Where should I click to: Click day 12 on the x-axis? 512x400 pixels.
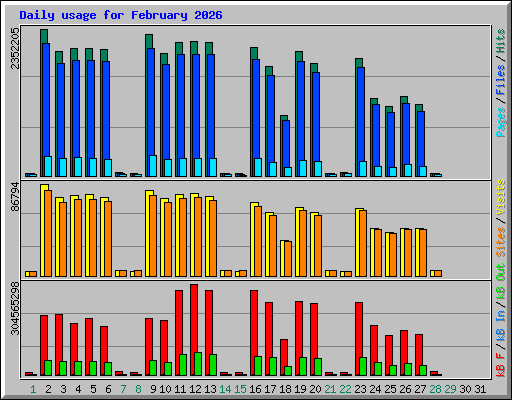[x=195, y=389]
